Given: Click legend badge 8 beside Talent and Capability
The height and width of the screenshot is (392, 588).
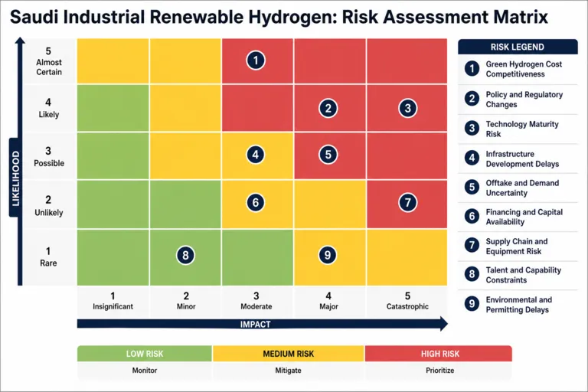Looking at the screenshot, I should [472, 274].
